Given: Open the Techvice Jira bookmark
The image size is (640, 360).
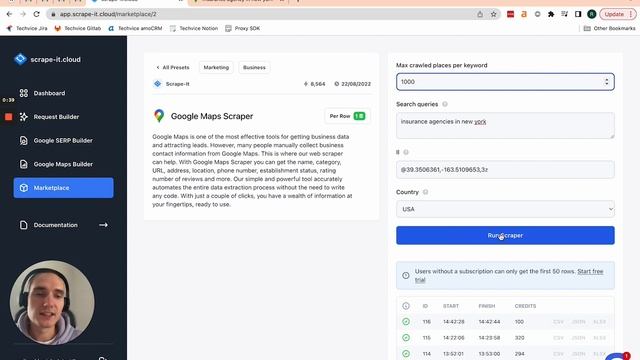Looking at the screenshot, I should tap(27, 28).
